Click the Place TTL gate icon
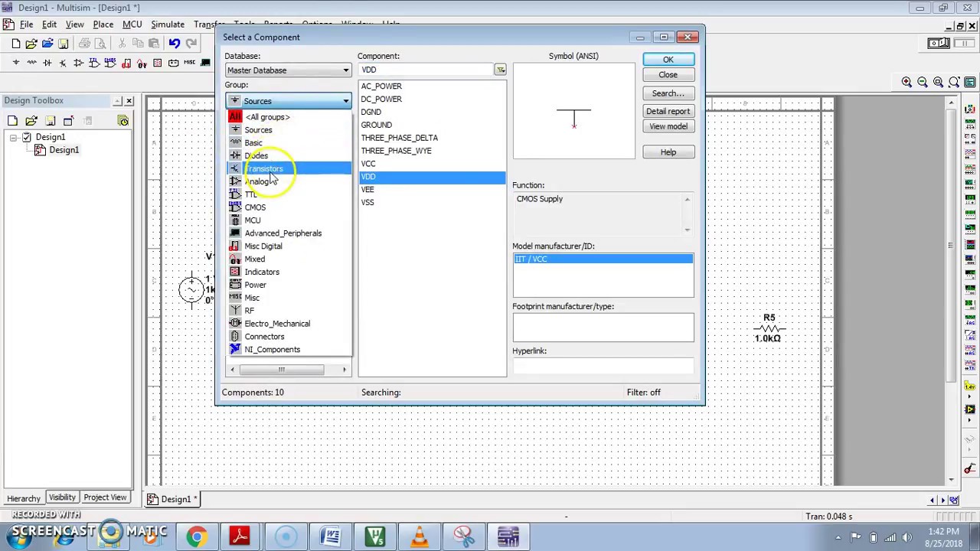 94,63
